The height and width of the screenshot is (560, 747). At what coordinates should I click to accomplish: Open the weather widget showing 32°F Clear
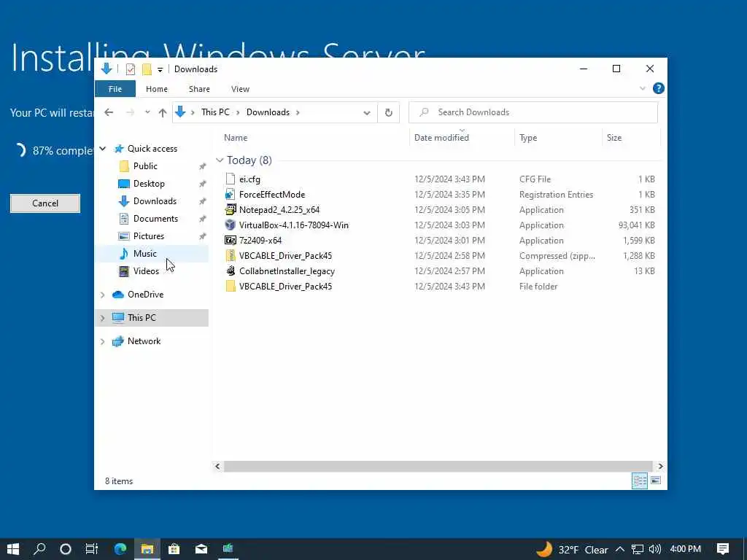(x=572, y=550)
